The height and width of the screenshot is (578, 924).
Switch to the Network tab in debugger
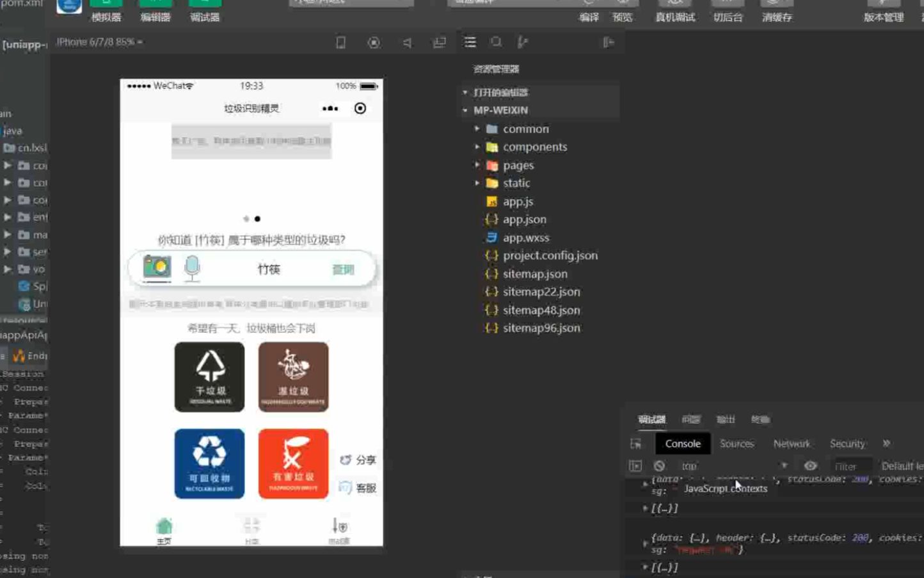pos(791,443)
